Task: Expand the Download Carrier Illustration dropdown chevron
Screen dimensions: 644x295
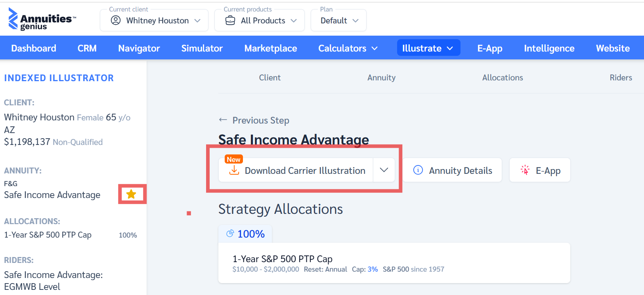Action: point(384,170)
